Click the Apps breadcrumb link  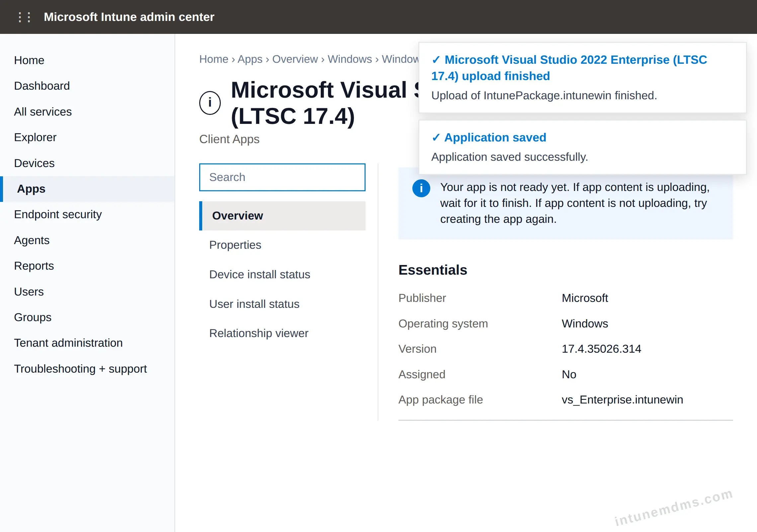[250, 59]
